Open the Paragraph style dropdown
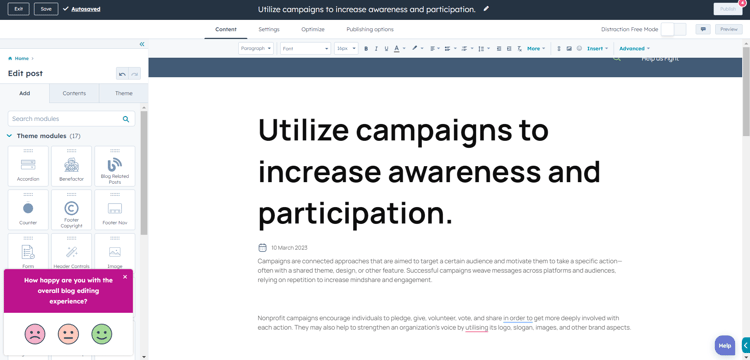The width and height of the screenshot is (750, 360). (x=256, y=48)
